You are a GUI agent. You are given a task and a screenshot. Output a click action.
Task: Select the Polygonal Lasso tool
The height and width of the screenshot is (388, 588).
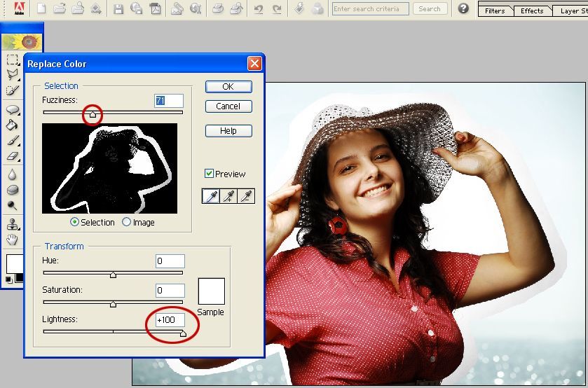click(x=13, y=74)
